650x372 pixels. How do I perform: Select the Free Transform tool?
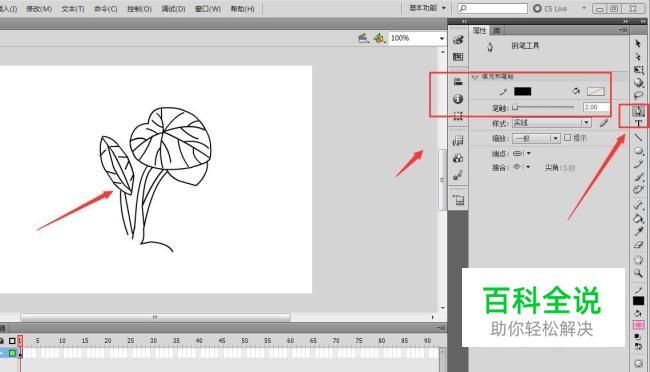pos(638,70)
